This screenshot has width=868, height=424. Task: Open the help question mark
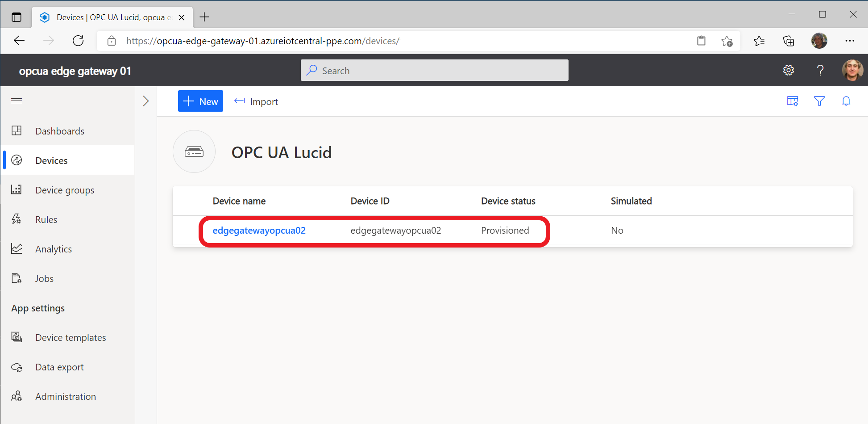(x=820, y=70)
